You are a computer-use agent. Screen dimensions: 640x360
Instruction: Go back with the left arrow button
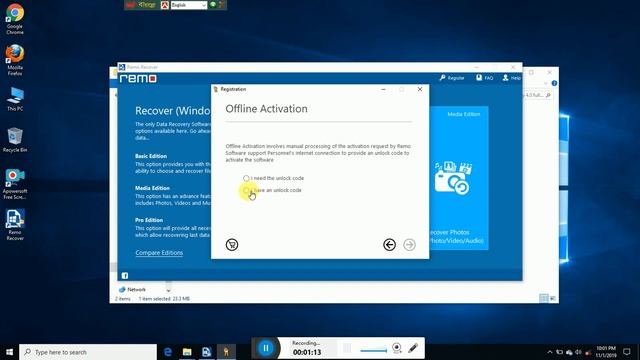389,244
